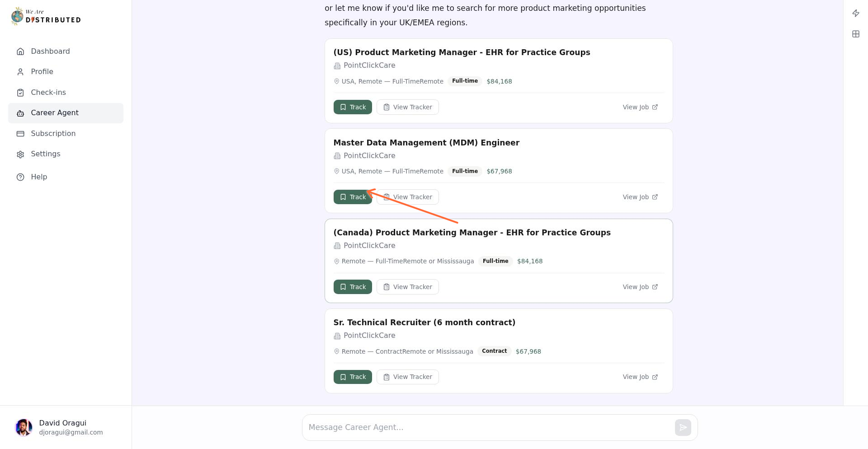Open the grid panel icon top right
The image size is (868, 449).
click(855, 34)
